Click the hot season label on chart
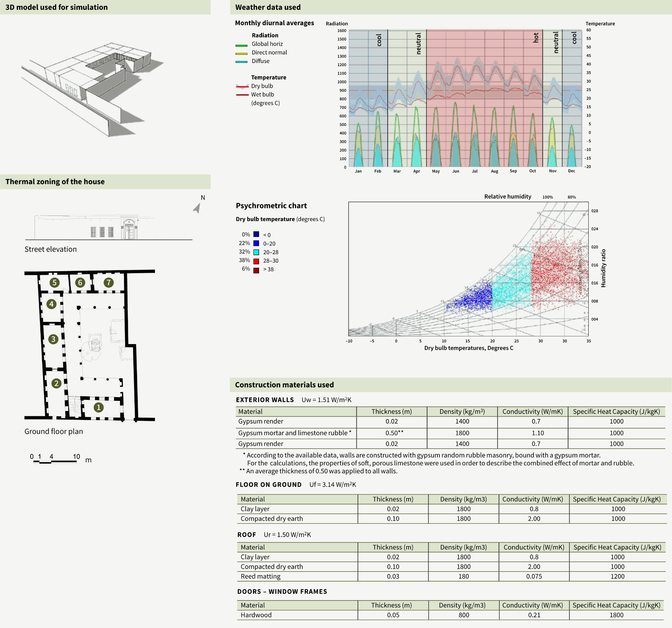 click(536, 38)
